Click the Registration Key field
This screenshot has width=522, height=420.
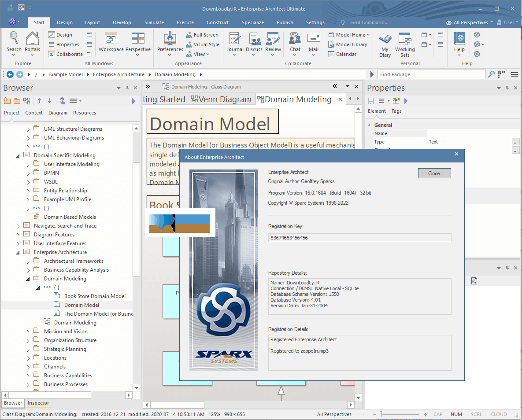359,238
